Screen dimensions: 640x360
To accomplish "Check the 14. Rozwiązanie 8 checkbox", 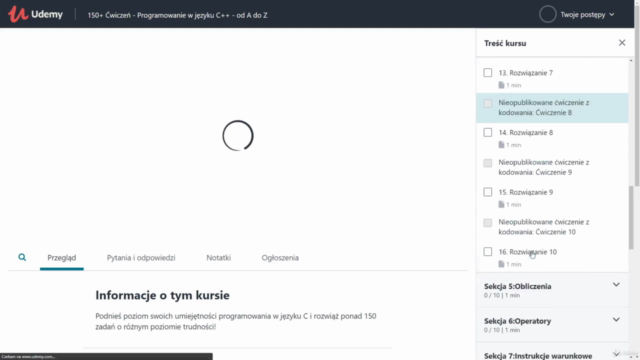I will 488,132.
